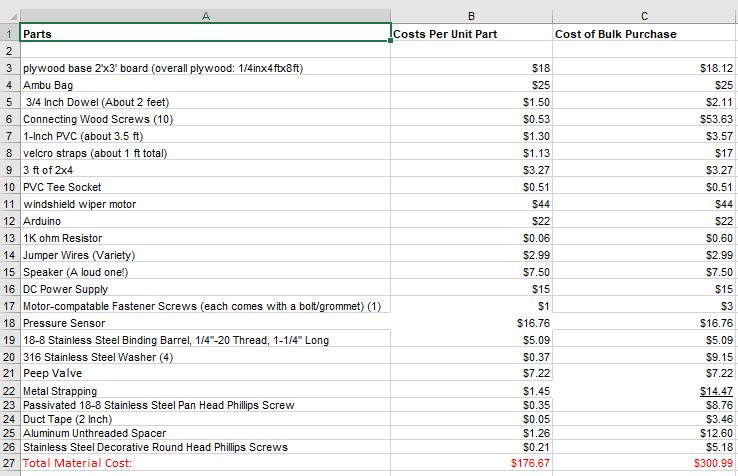738x476 pixels.
Task: Click bulk cost $53.63 for wood screws
Action: pos(644,119)
